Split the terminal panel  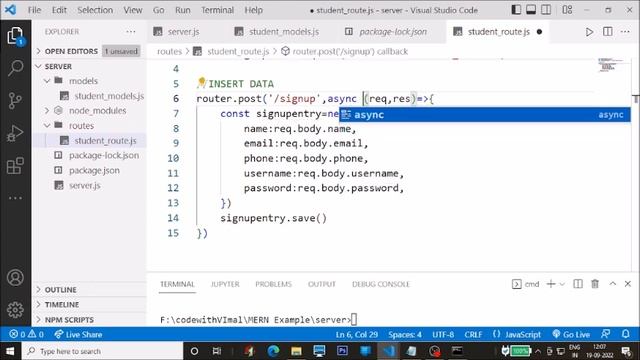[578, 284]
